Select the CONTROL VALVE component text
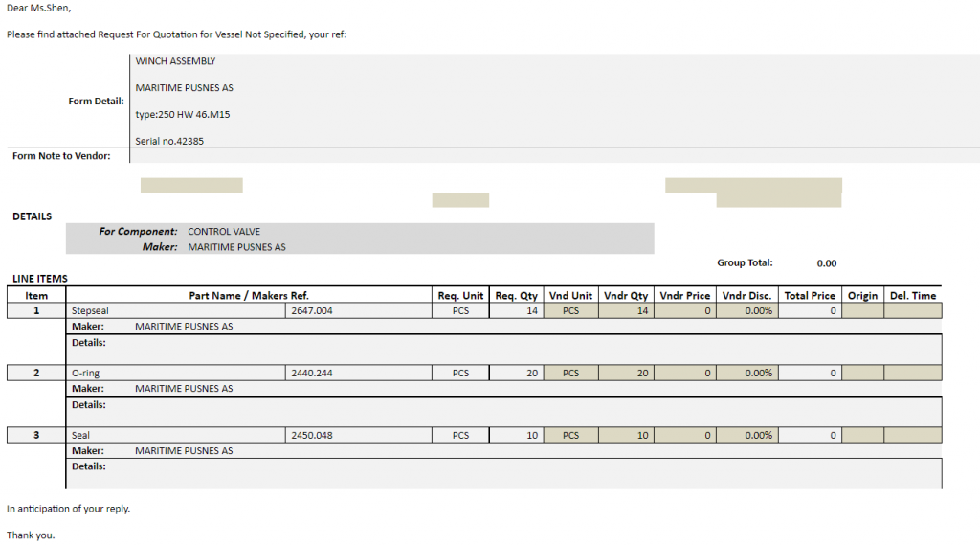The height and width of the screenshot is (546, 980). (224, 232)
